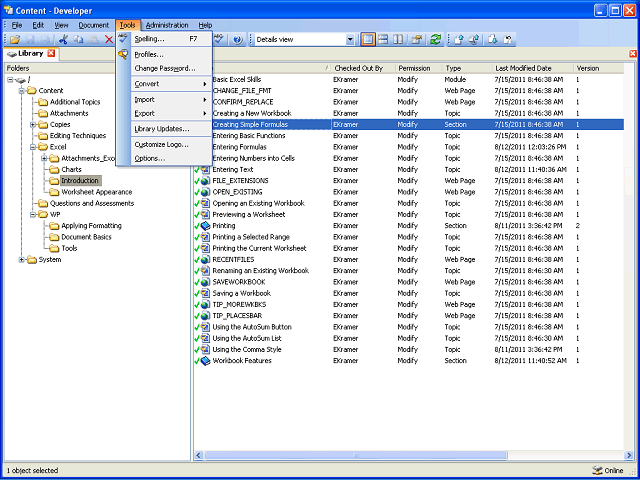Screen dimensions: 640x480
Task: Sort by the Version column header
Action: [x=598, y=68]
